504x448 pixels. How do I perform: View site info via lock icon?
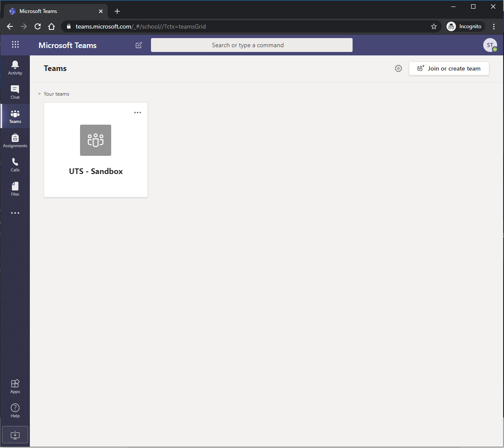click(68, 26)
